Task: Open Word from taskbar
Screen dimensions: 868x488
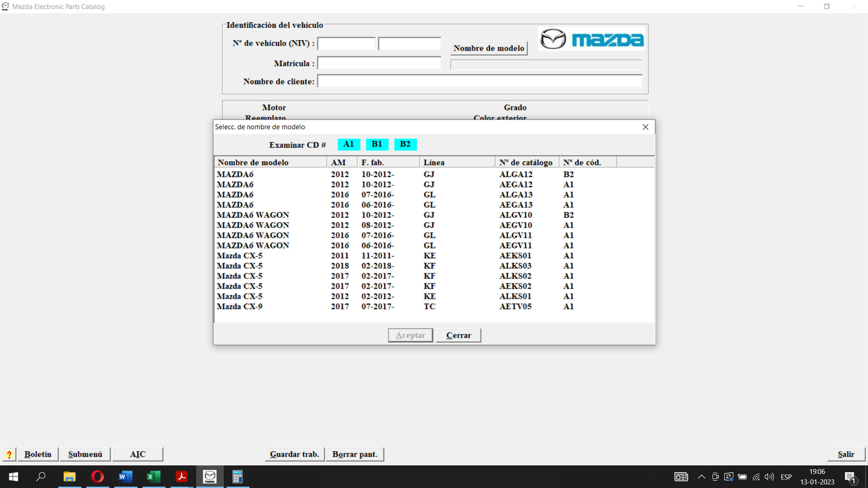Action: pos(126,477)
